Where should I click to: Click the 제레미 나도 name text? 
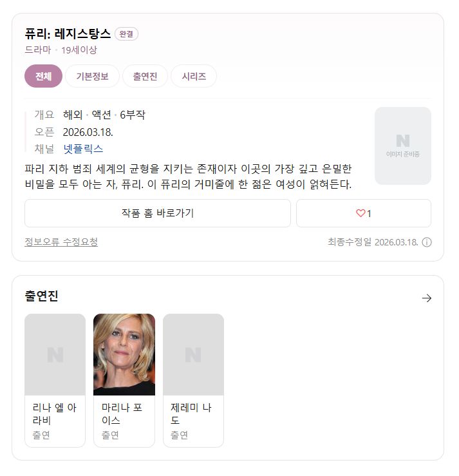click(x=191, y=414)
